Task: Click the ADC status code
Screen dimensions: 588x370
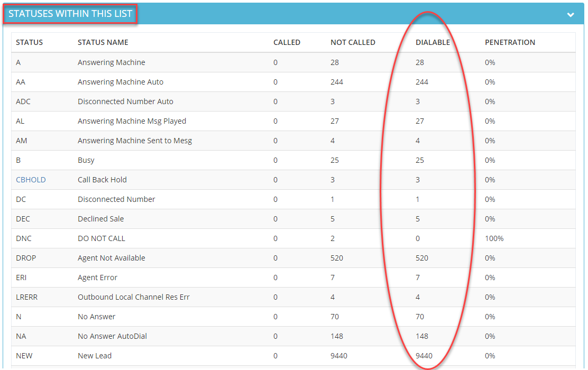Action: [x=23, y=101]
